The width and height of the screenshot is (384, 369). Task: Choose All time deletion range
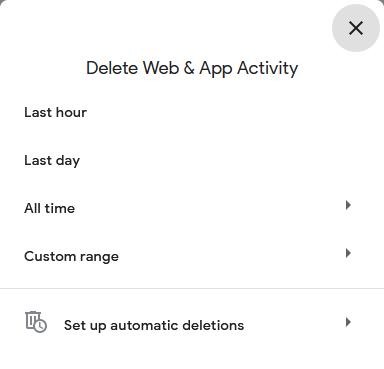pyautogui.click(x=192, y=209)
